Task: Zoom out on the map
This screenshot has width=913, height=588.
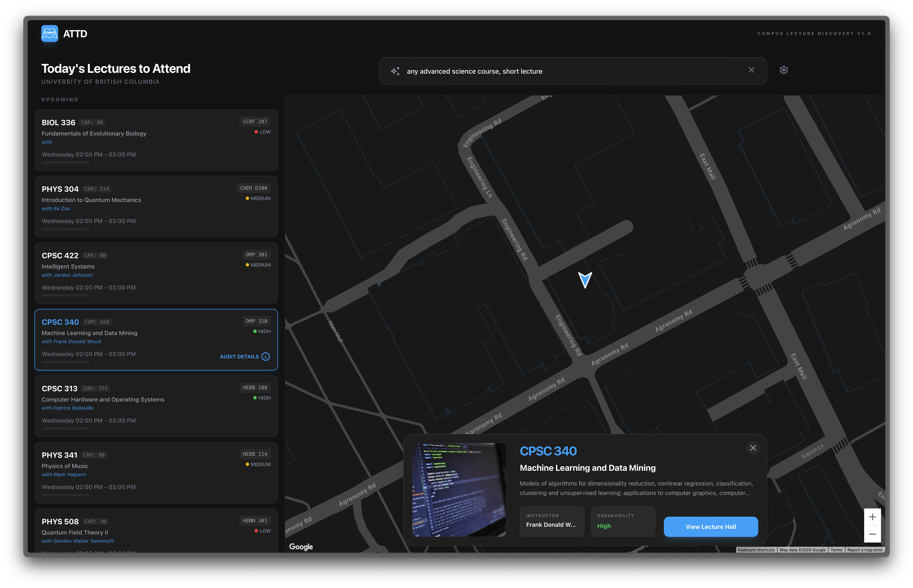Action: point(872,534)
